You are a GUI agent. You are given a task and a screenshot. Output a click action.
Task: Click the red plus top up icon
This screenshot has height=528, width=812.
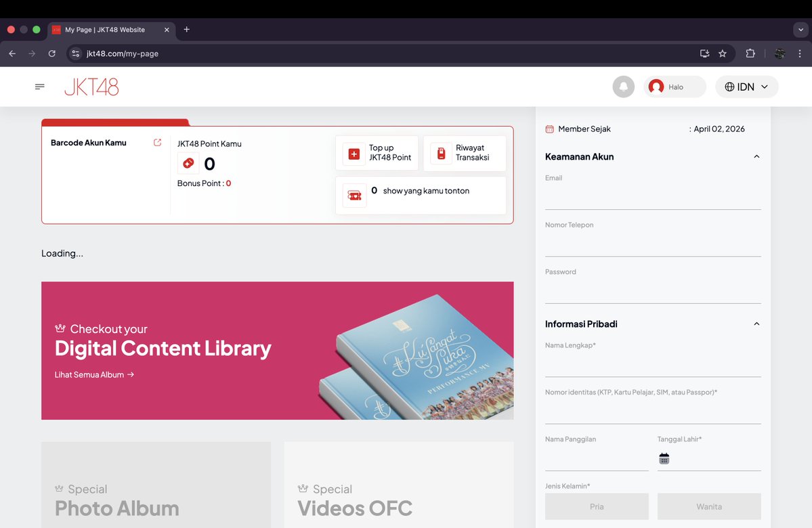[x=354, y=154]
